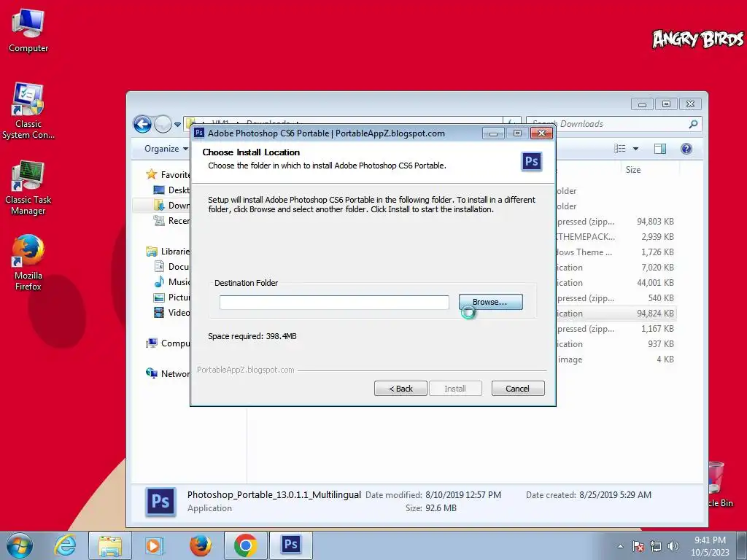Select Computer in the navigation pane
Image resolution: width=747 pixels, height=560 pixels.
(x=169, y=343)
